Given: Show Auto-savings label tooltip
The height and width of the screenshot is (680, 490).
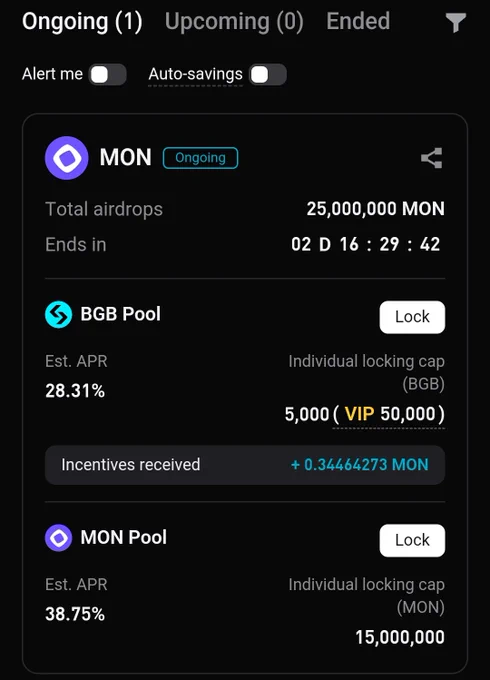Looking at the screenshot, I should coord(195,75).
